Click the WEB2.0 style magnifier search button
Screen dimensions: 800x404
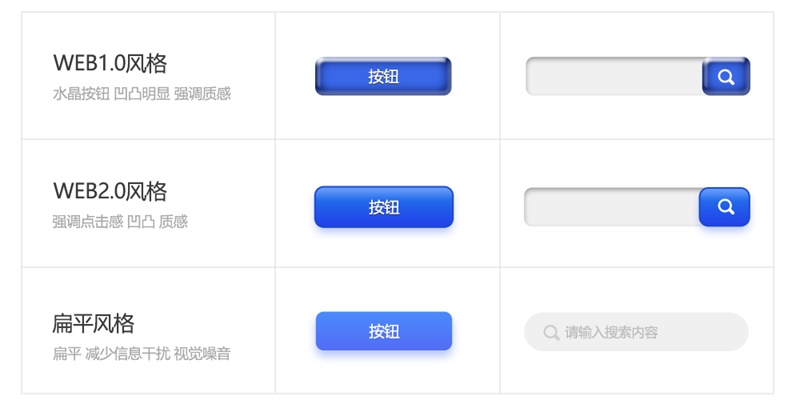tap(724, 207)
